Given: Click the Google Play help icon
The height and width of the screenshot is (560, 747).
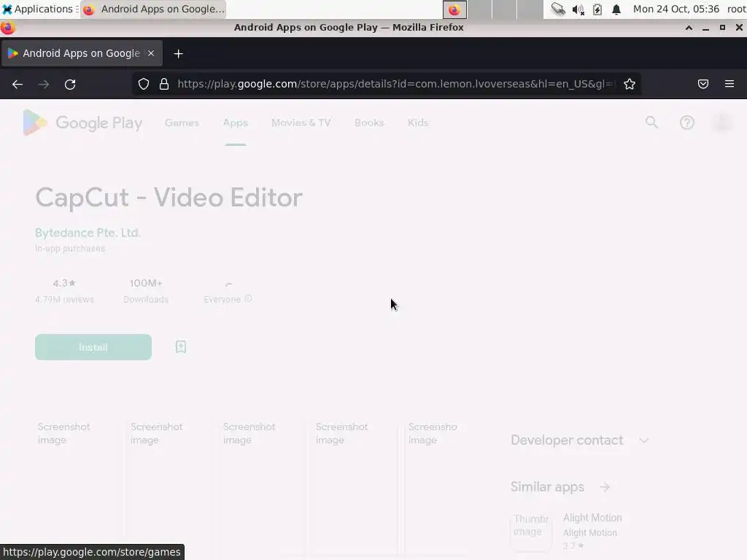Looking at the screenshot, I should (687, 122).
